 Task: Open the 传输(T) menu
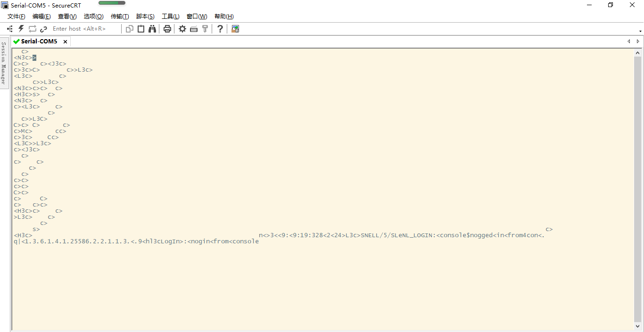point(120,17)
